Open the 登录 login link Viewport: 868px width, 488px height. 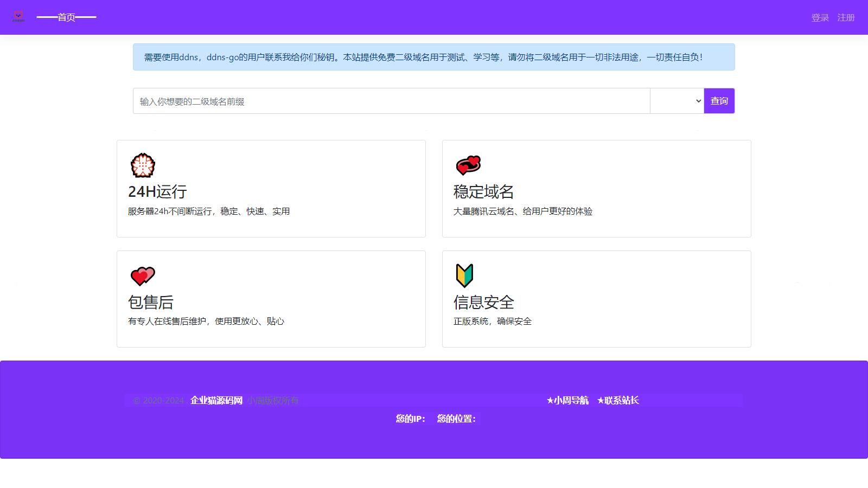(x=820, y=18)
